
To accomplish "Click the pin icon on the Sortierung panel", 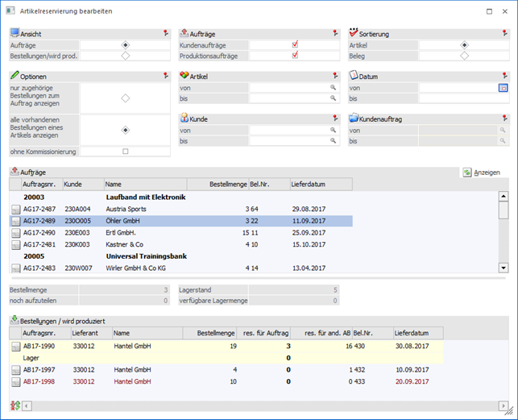I will pyautogui.click(x=504, y=34).
